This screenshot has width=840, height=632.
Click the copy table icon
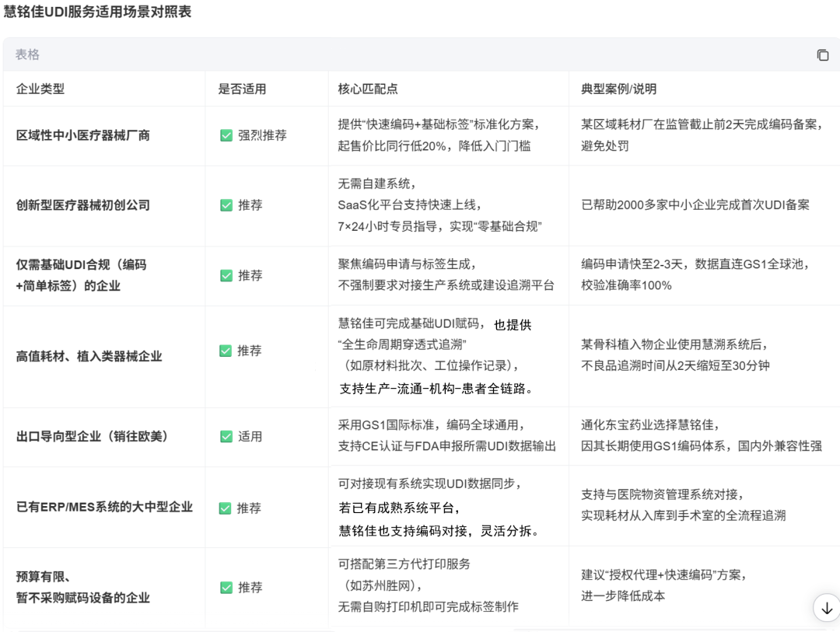pyautogui.click(x=822, y=55)
